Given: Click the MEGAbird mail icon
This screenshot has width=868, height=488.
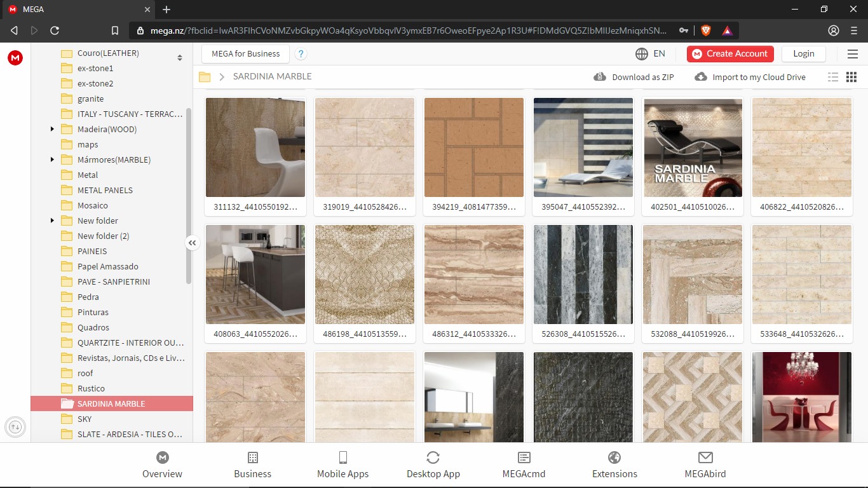Looking at the screenshot, I should point(705,457).
